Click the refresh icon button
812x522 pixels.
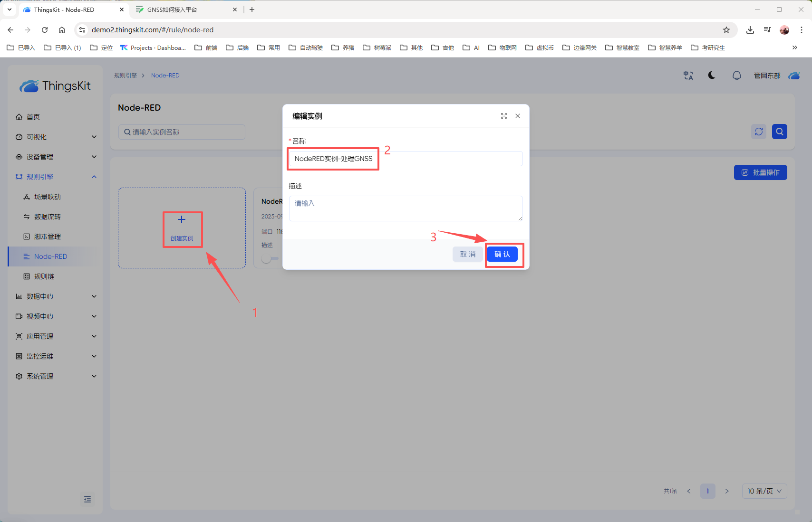(759, 132)
